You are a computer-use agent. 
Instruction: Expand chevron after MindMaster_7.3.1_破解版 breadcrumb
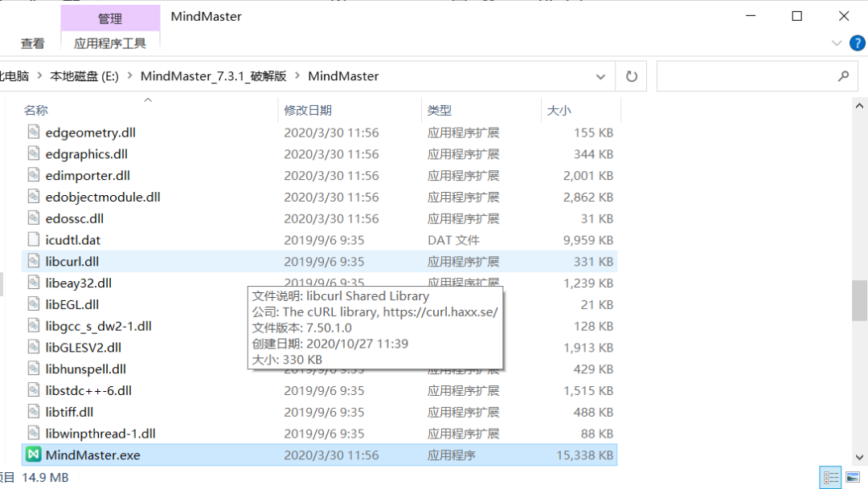297,75
